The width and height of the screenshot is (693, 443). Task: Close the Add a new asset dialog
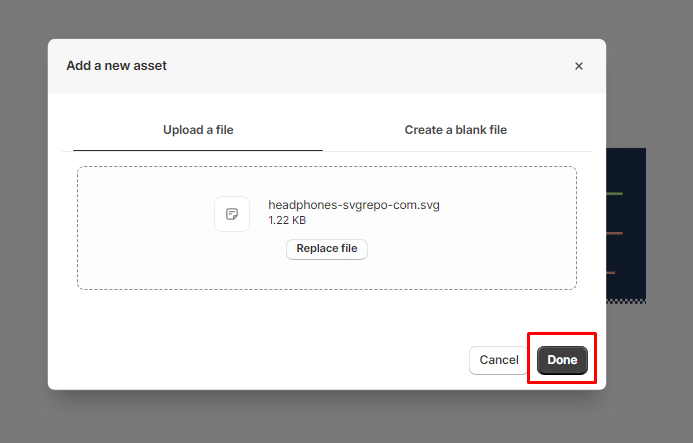pos(578,66)
